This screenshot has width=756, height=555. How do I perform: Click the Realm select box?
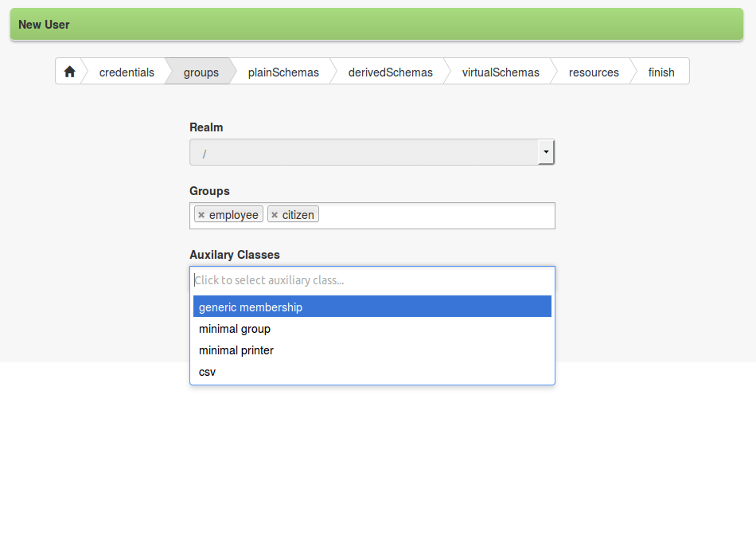[x=364, y=152]
